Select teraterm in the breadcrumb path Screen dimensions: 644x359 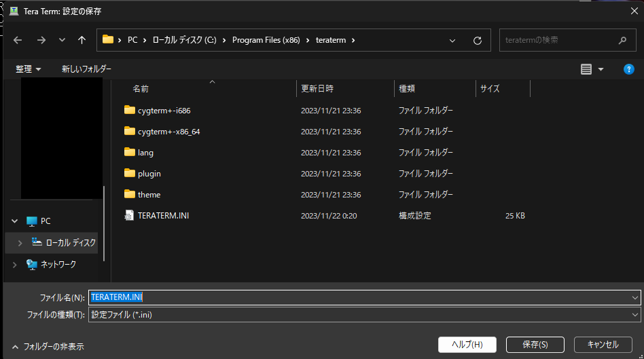pyautogui.click(x=331, y=40)
